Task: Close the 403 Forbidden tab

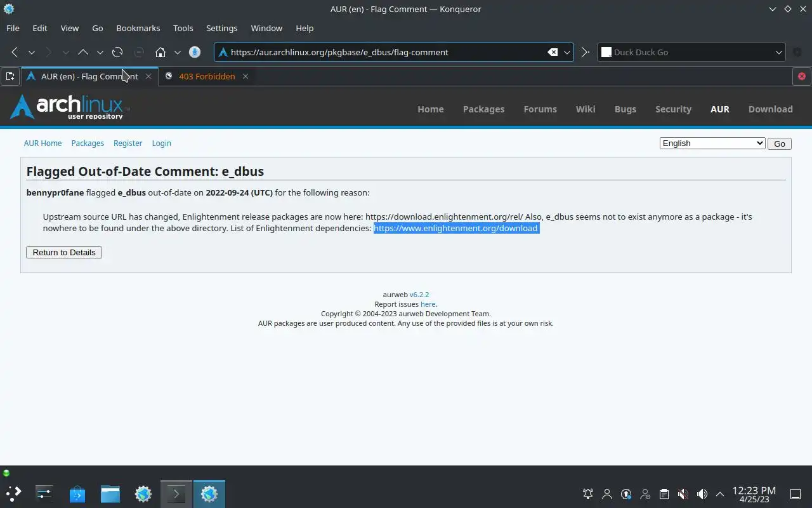Action: click(x=245, y=76)
